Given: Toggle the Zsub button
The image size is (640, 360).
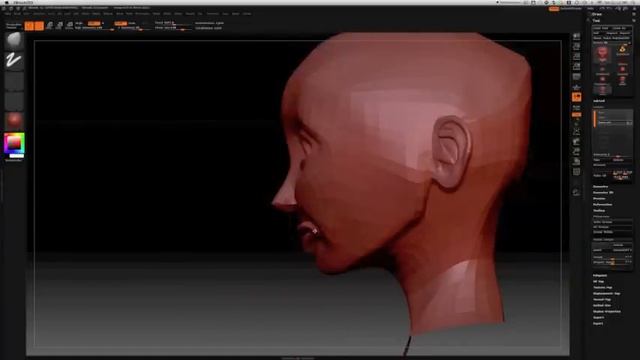Looking at the screenshot, I should [x=132, y=23].
